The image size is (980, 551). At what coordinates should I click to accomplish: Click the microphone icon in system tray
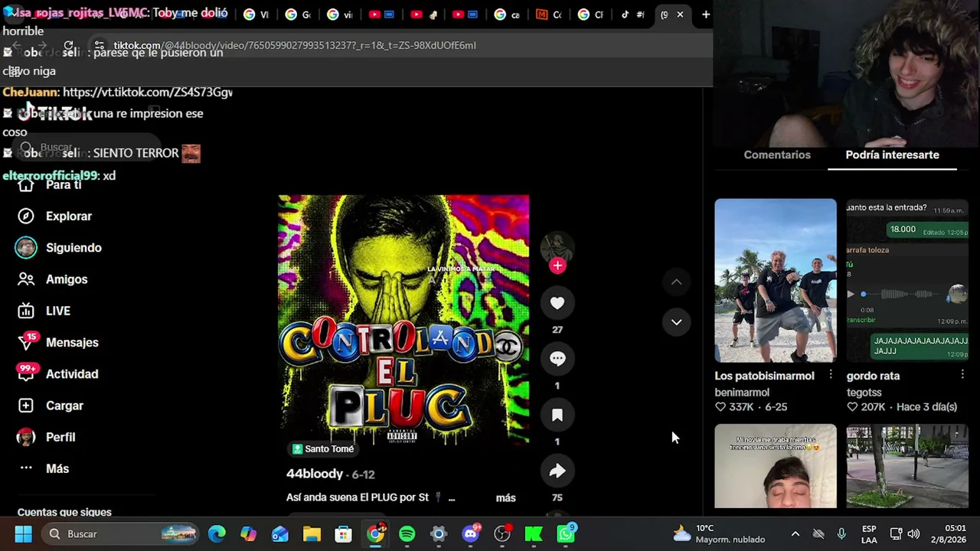pos(841,534)
